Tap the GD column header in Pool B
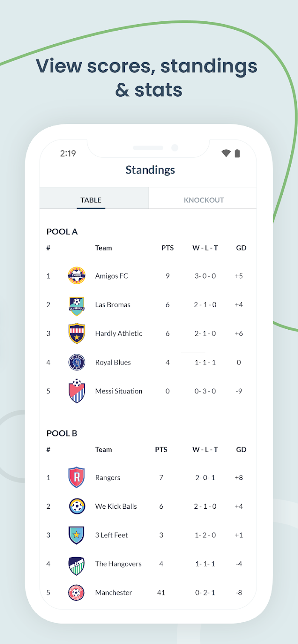This screenshot has height=644, width=298. (241, 450)
